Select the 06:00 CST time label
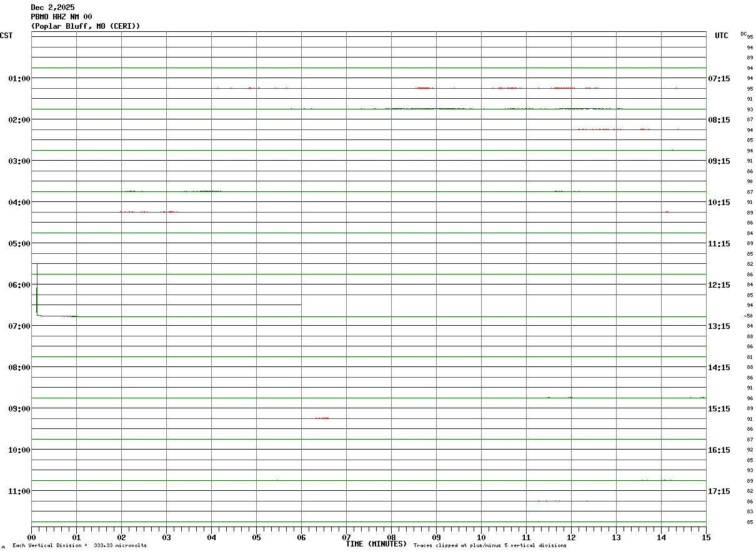This screenshot has width=756, height=554. pyautogui.click(x=19, y=285)
